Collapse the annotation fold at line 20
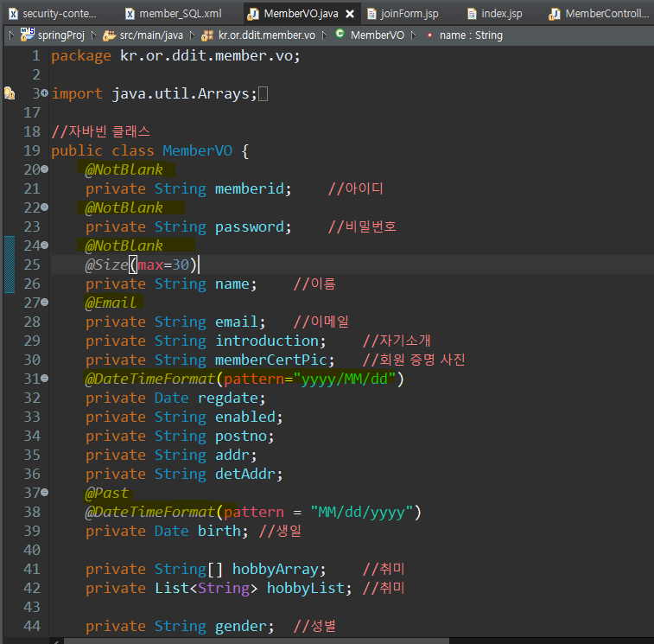The height and width of the screenshot is (644, 654). click(44, 169)
